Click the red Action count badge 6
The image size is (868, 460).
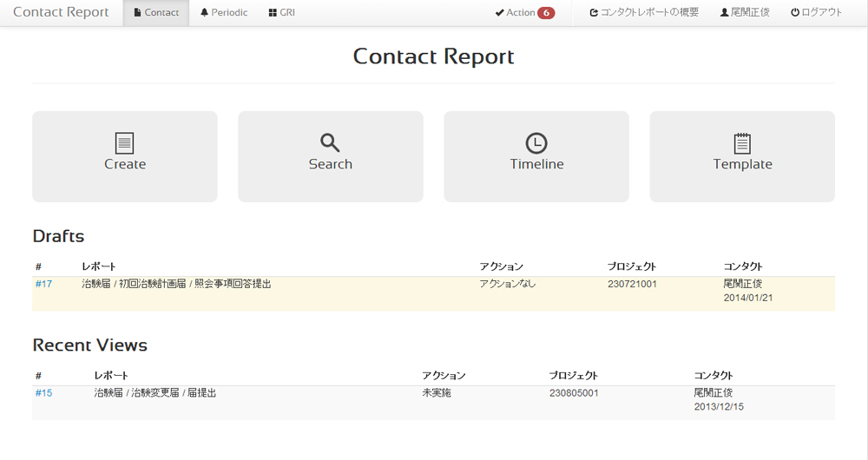click(x=546, y=13)
